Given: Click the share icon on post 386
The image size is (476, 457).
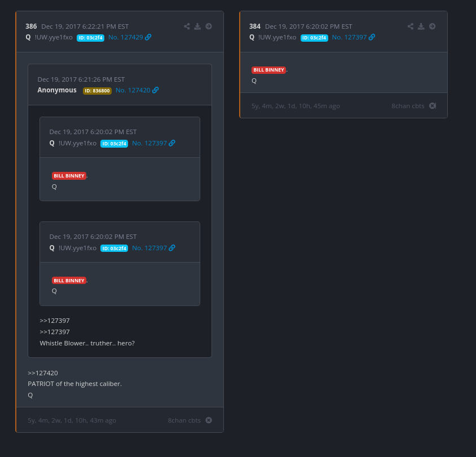Looking at the screenshot, I should 187,26.
